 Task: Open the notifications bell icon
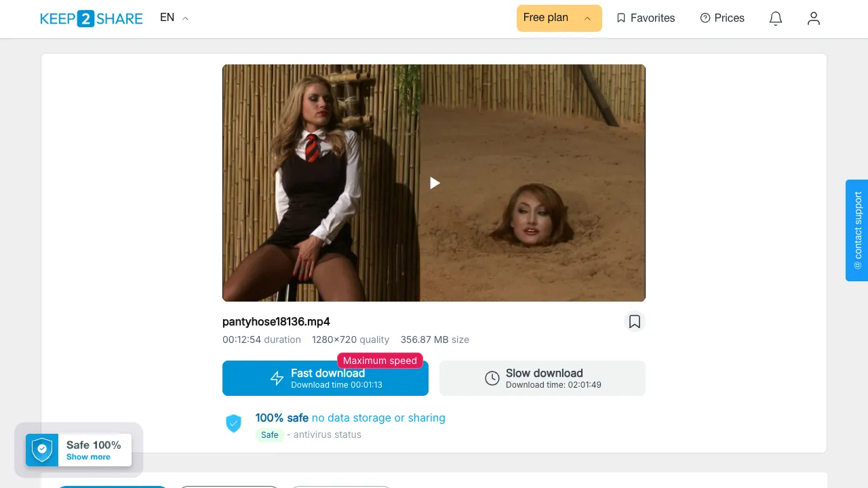(776, 18)
